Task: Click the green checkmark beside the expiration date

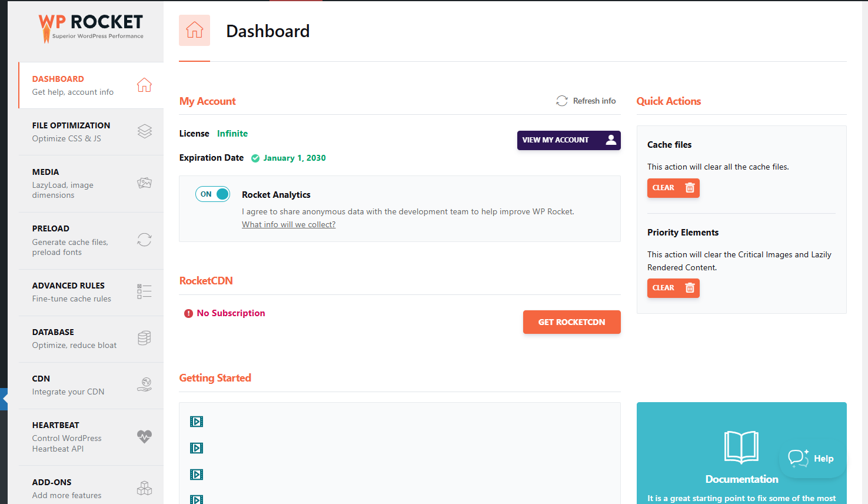Action: 255,158
